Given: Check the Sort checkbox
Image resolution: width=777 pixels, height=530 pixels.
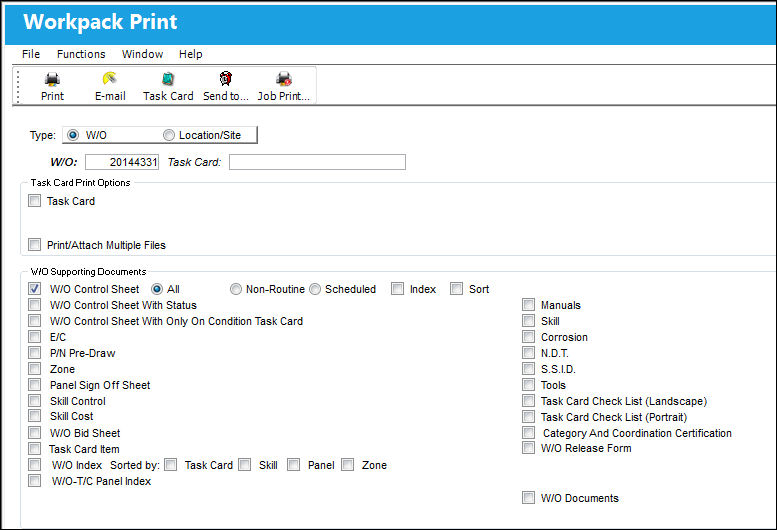Looking at the screenshot, I should [456, 288].
